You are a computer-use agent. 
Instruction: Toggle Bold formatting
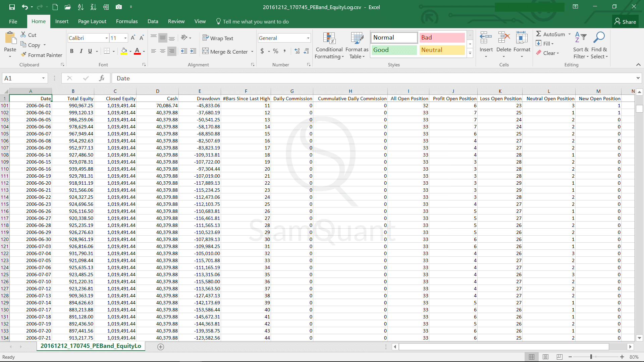[x=72, y=51]
